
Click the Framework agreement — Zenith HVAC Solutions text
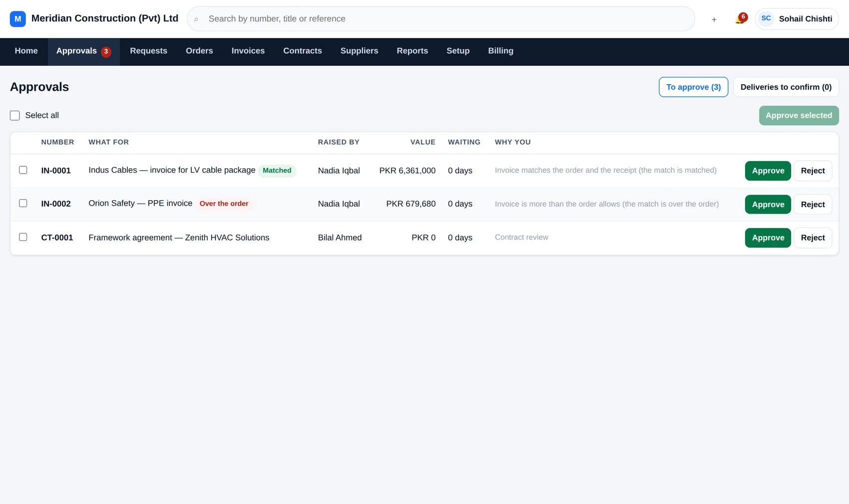point(179,238)
